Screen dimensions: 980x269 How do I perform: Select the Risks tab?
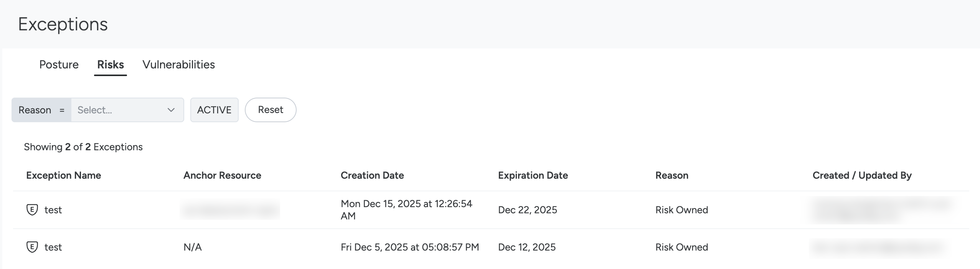click(x=111, y=65)
